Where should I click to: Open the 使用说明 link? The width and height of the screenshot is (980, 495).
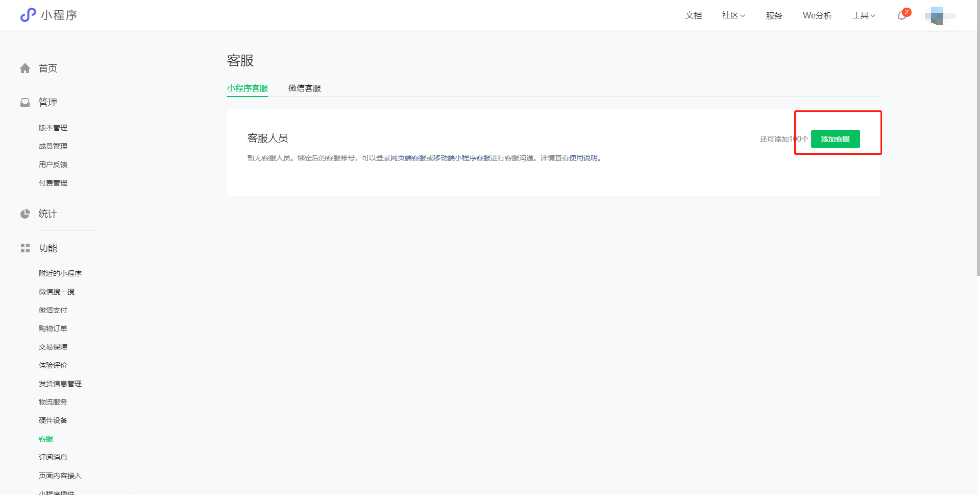point(583,158)
